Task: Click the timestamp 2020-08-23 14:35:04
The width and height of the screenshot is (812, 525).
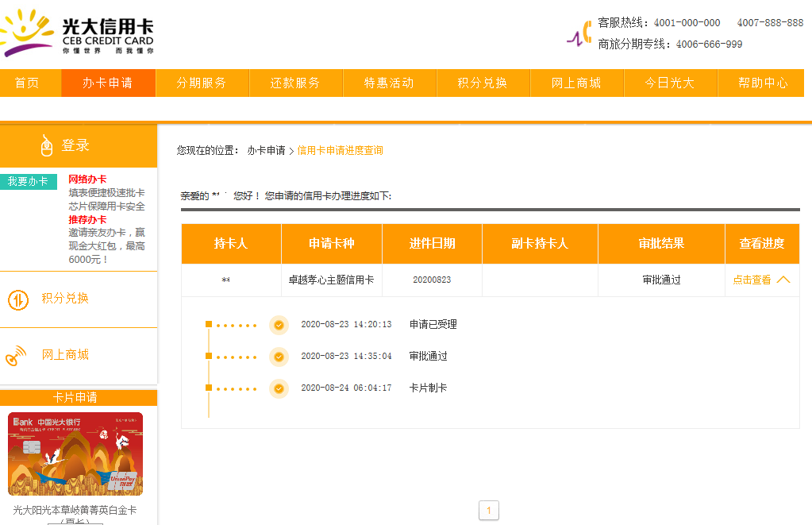Action: click(x=346, y=356)
